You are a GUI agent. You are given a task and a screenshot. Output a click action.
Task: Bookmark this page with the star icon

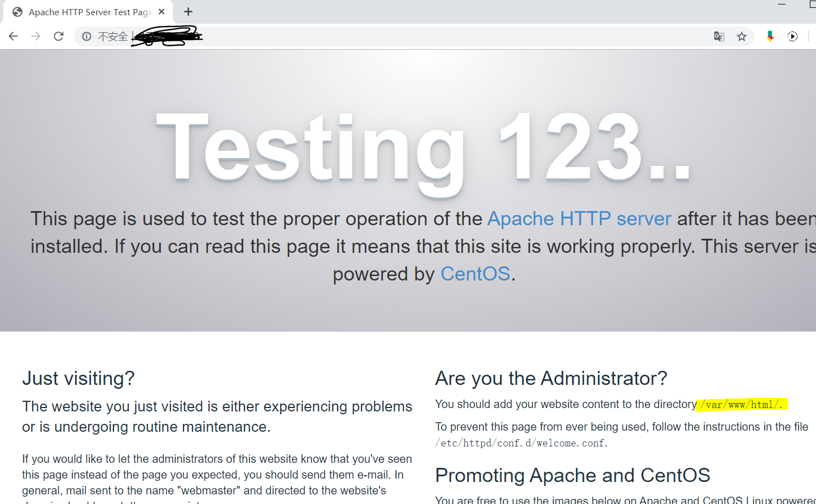tap(742, 37)
